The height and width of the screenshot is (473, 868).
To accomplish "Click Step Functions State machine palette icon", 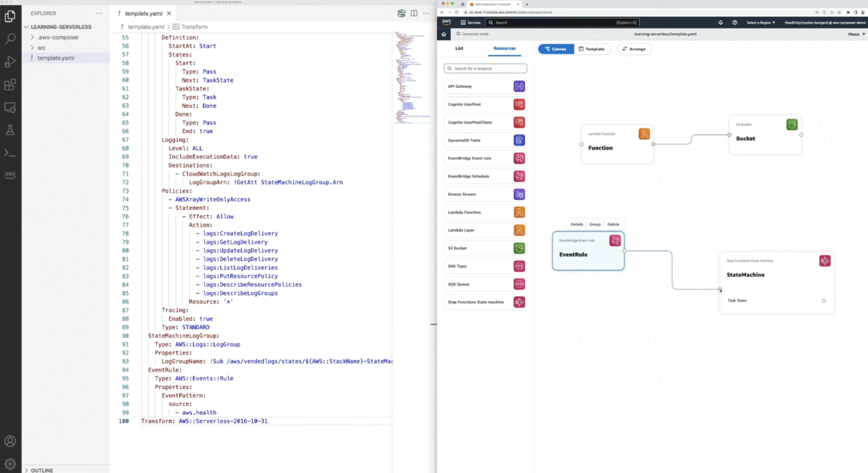I will coord(519,302).
